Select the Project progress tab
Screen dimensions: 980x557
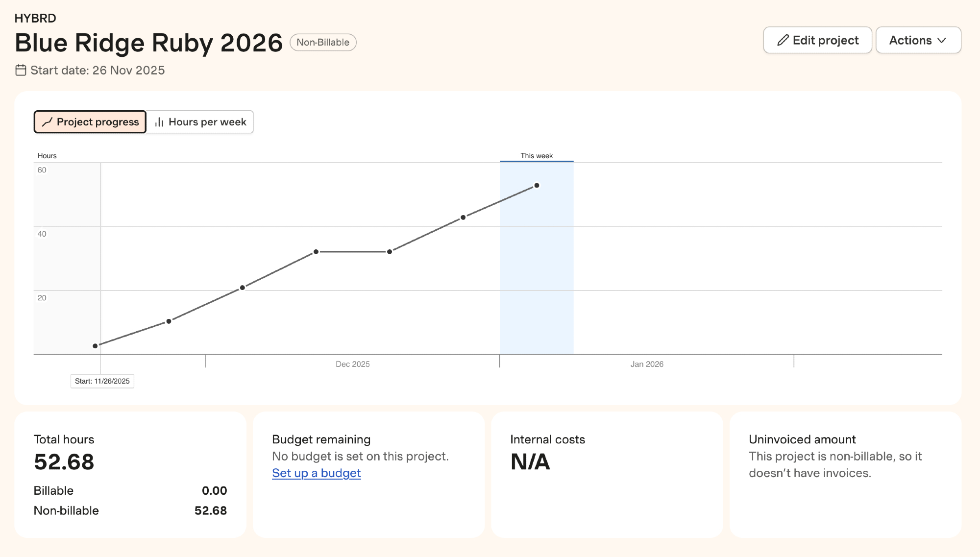[90, 122]
